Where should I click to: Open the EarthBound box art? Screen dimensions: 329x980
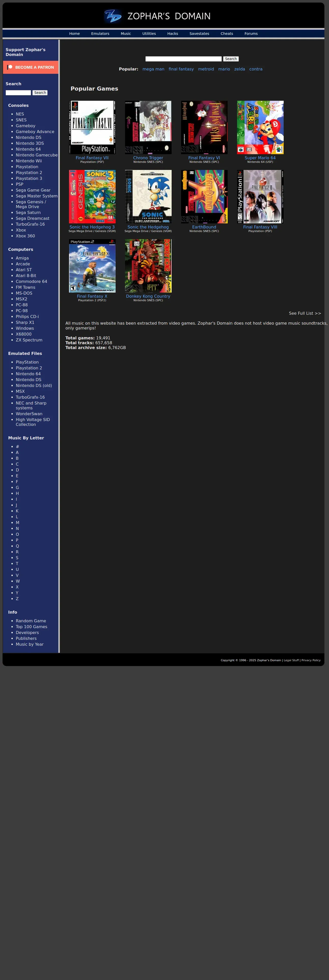pyautogui.click(x=204, y=197)
